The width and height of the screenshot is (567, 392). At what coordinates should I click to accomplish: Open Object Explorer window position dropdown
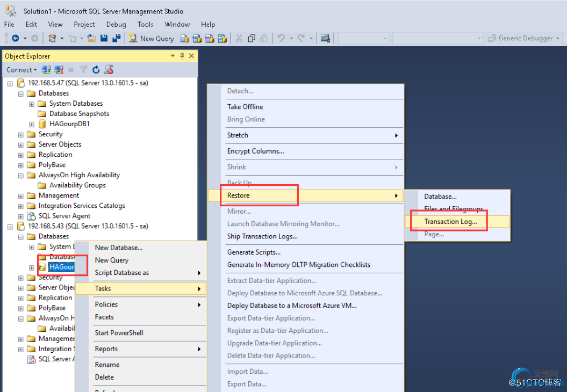(x=173, y=56)
